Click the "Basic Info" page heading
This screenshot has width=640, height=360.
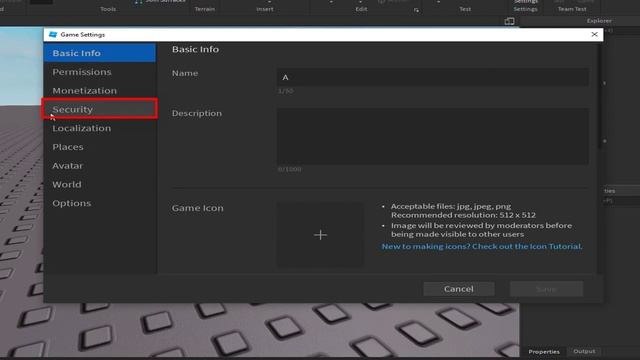coord(196,49)
